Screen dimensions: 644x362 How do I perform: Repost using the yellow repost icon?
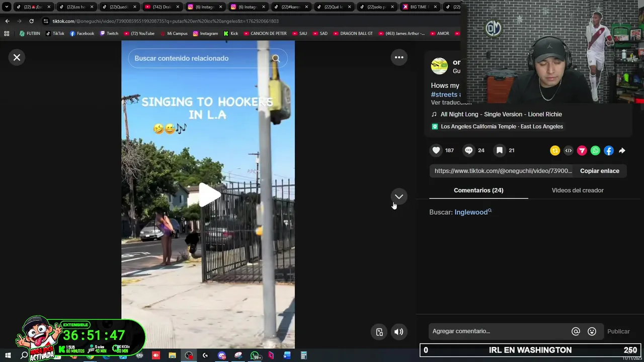[x=555, y=150]
